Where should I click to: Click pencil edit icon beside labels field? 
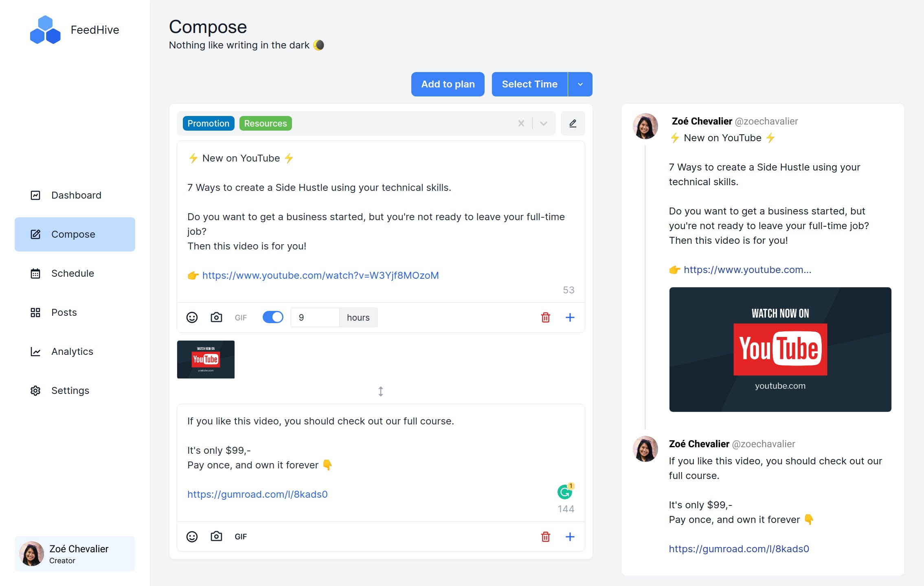tap(573, 123)
